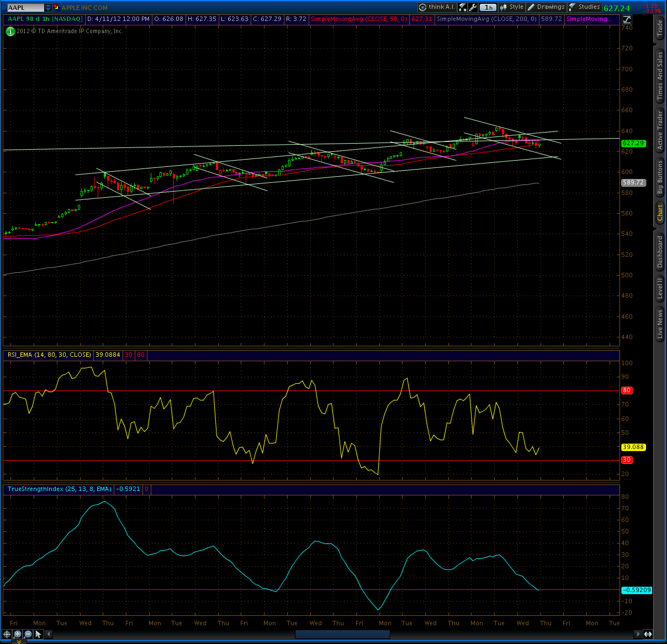Click the RSI_EMA (14, 80, 30, CLOSE) label
667x644 pixels.
pyautogui.click(x=49, y=355)
